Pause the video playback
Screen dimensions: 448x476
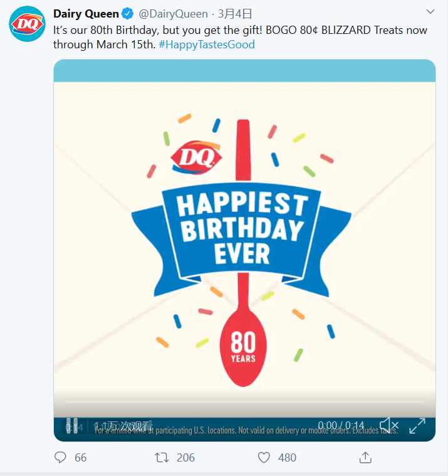[72, 426]
